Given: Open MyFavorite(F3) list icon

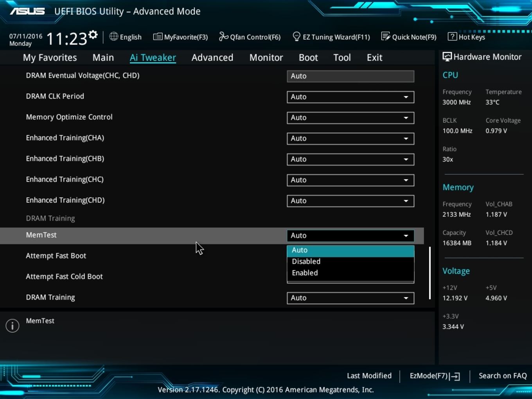Looking at the screenshot, I should 158,37.
